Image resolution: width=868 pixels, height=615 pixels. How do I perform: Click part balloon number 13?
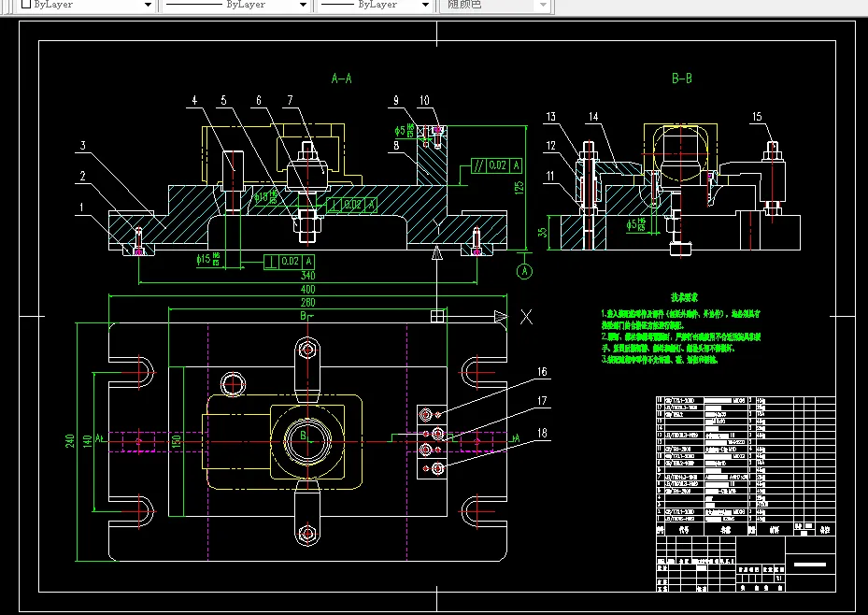tap(551, 116)
